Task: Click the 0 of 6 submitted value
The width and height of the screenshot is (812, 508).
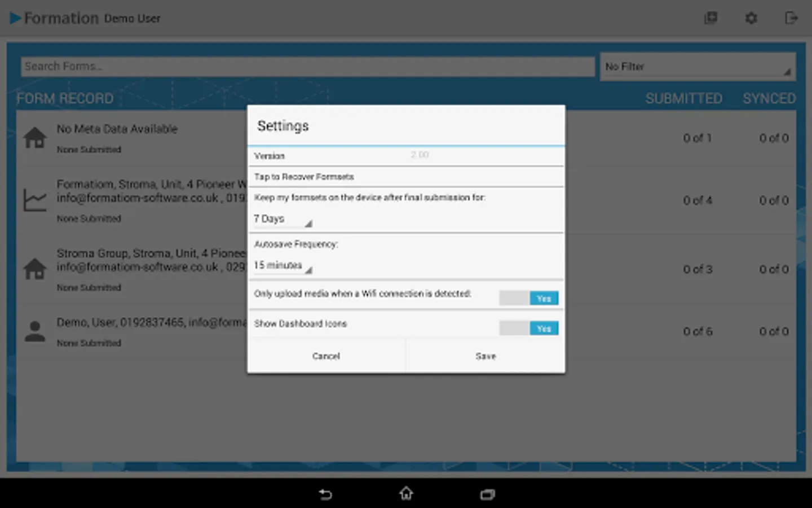Action: [698, 331]
